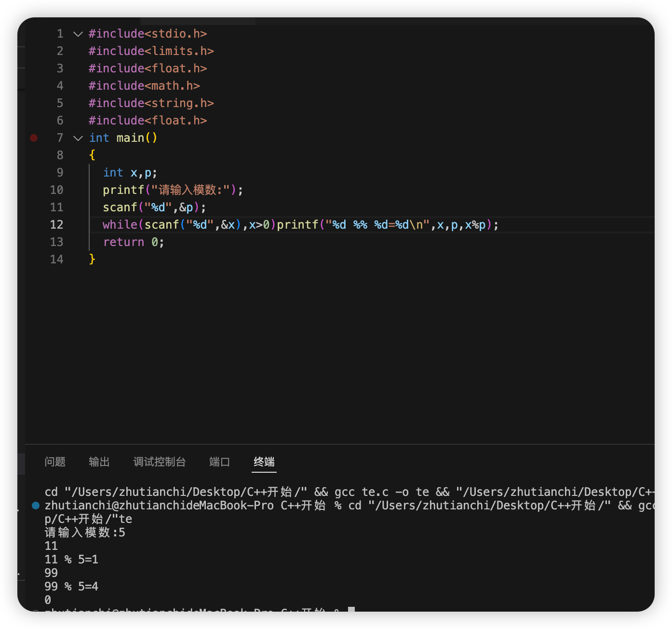The width and height of the screenshot is (672, 629).
Task: Open the 调试控制台 tab
Action: [x=160, y=462]
